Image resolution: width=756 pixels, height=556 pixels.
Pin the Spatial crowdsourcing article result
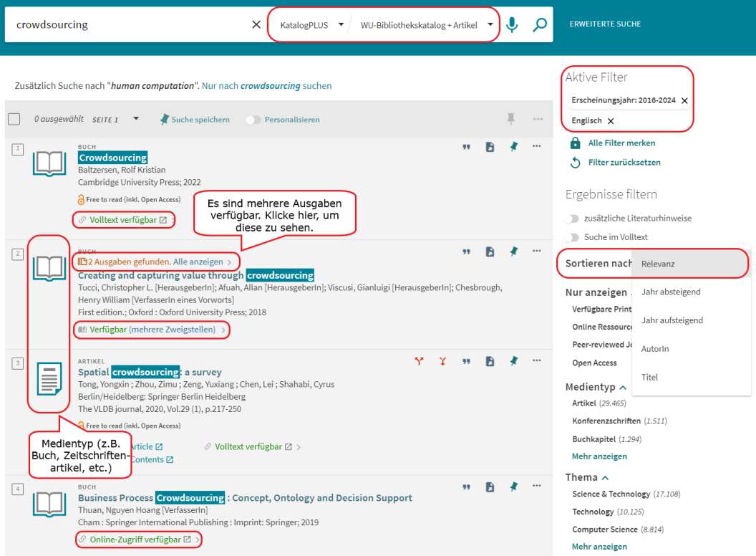513,361
